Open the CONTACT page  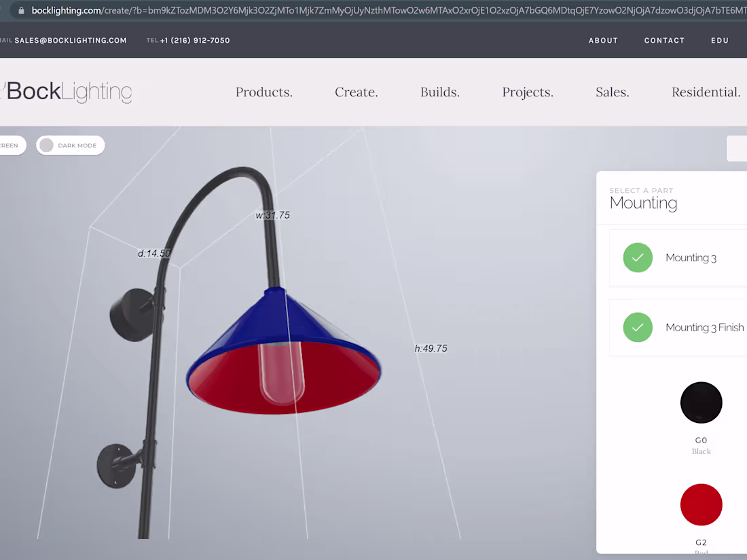[x=664, y=40]
